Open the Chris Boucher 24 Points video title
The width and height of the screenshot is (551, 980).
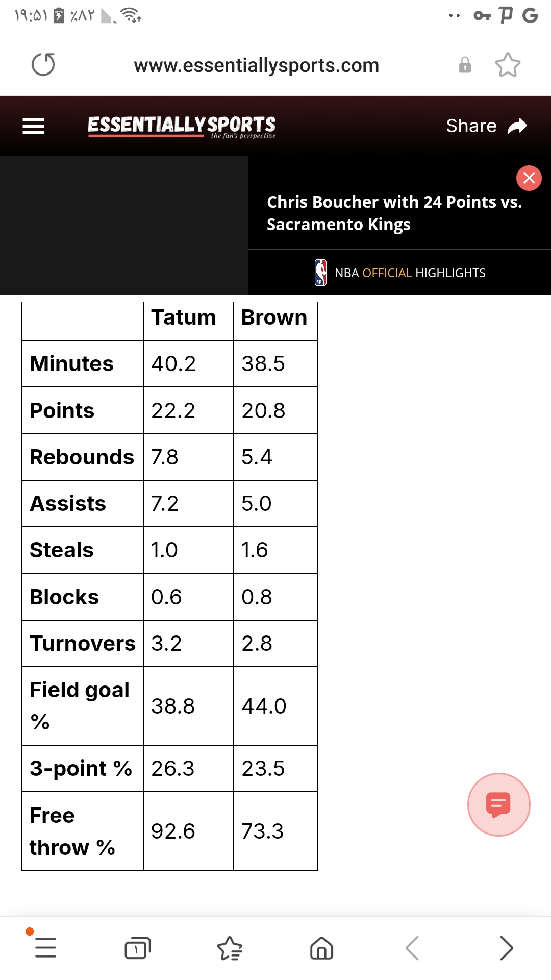394,213
